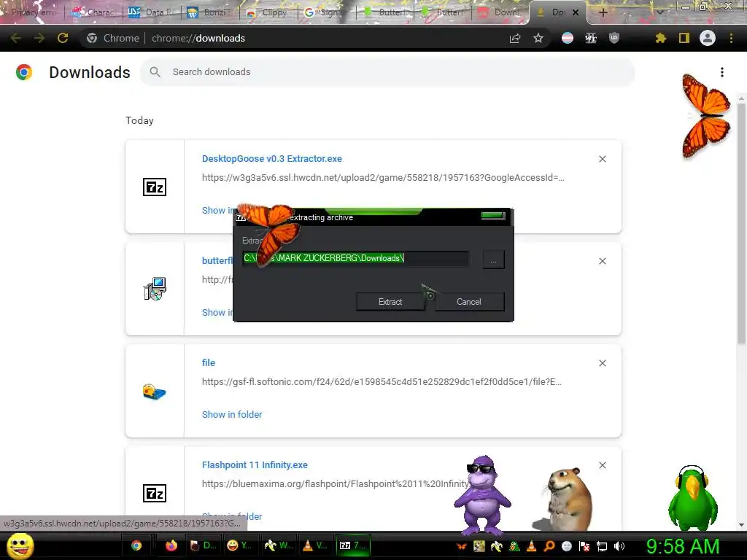The image size is (747, 560).
Task: Open Firefox from the taskbar
Action: point(171,545)
